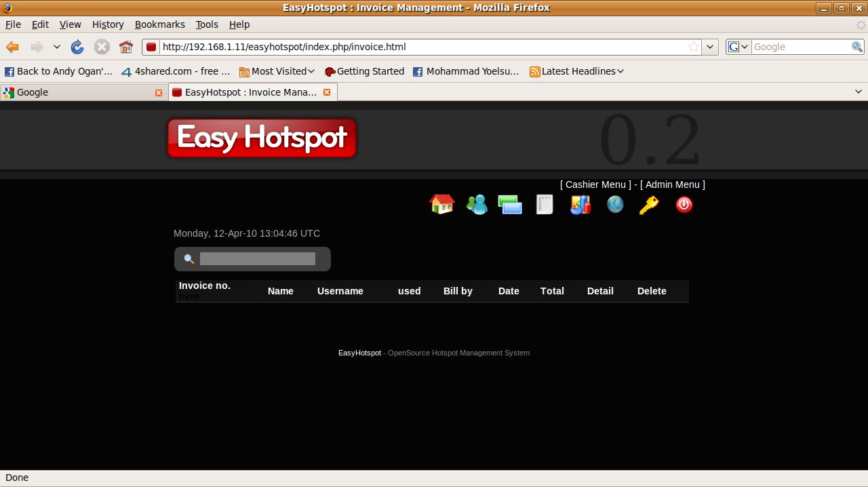Open the invoice notepad page icon

tap(545, 204)
